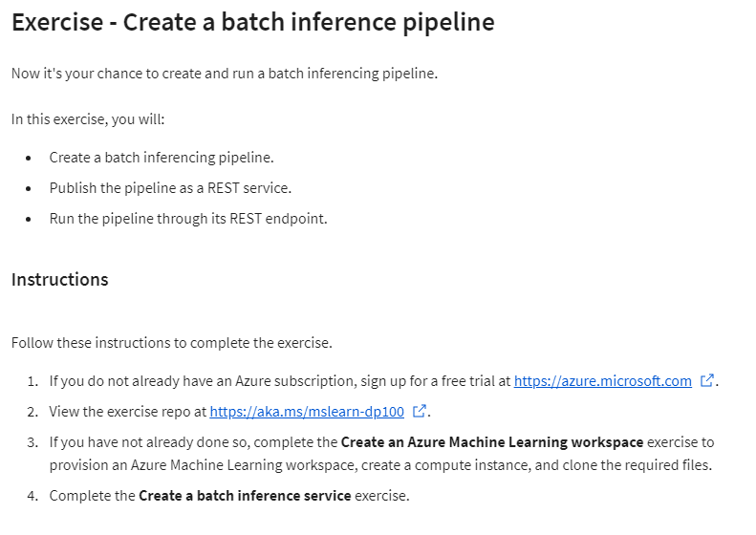Click bold text 'Create a batch inference service'

pyautogui.click(x=245, y=496)
